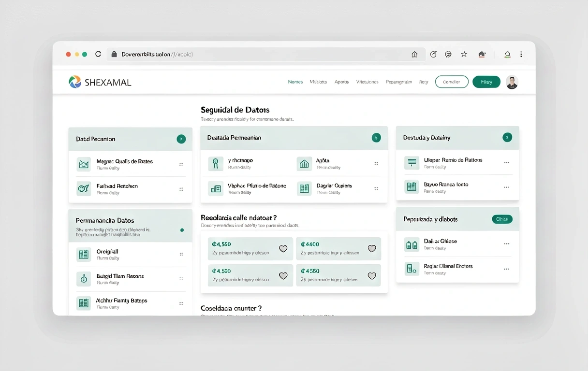
Task: Click the home icon in the address bar
Action: pos(414,55)
